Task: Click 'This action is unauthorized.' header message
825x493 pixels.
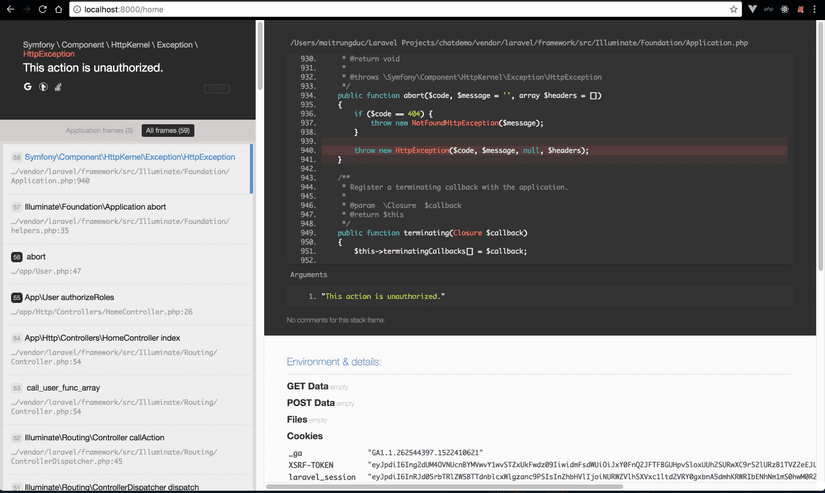Action: pos(93,68)
